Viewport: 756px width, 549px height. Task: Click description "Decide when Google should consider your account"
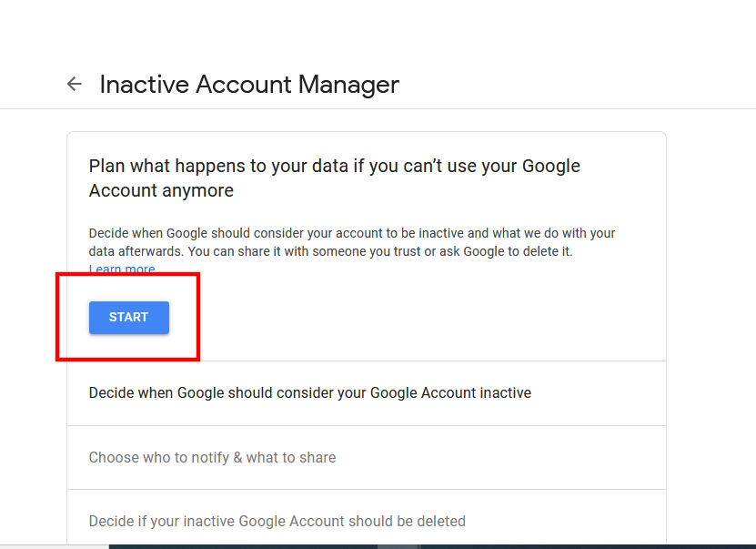[351, 242]
